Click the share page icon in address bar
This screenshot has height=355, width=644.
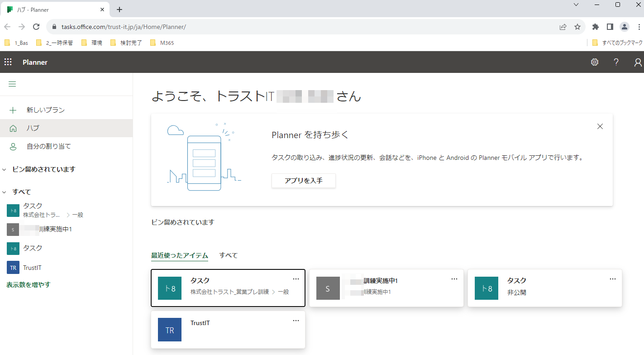pos(563,27)
